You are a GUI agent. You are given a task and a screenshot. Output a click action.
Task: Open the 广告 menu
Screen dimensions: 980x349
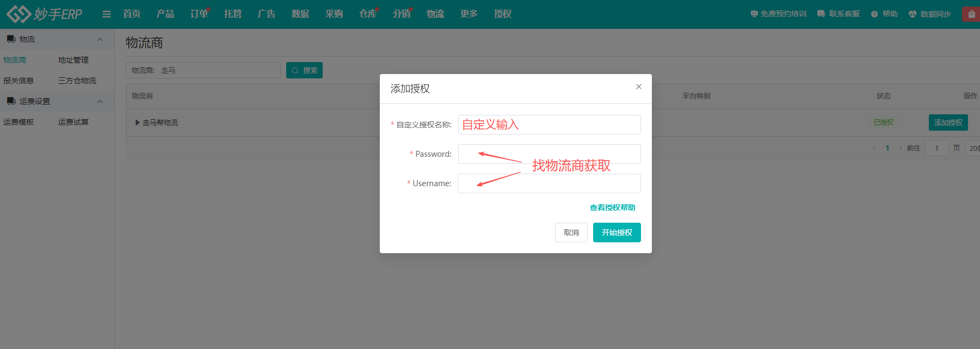point(267,14)
